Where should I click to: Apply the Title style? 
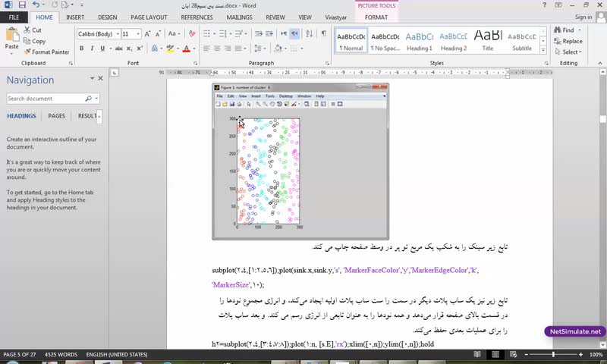point(488,41)
